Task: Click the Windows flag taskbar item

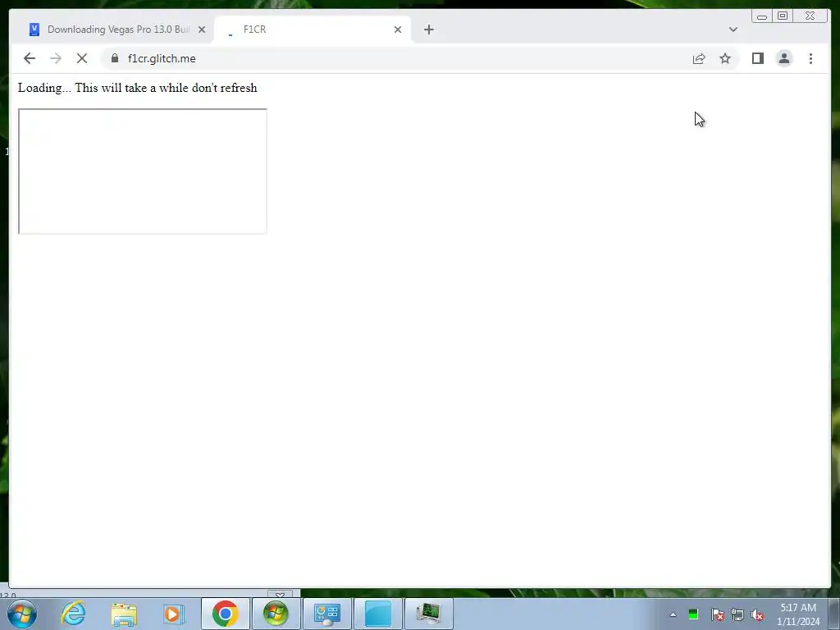Action: tap(276, 614)
